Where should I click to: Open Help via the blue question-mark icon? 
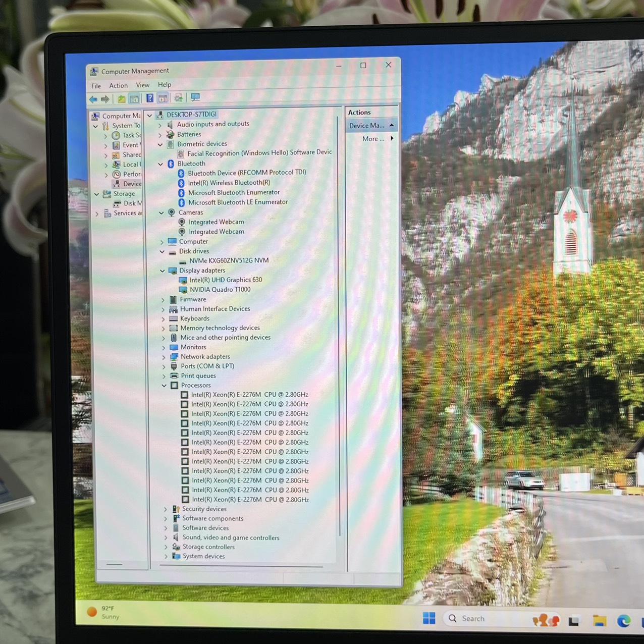tap(150, 98)
